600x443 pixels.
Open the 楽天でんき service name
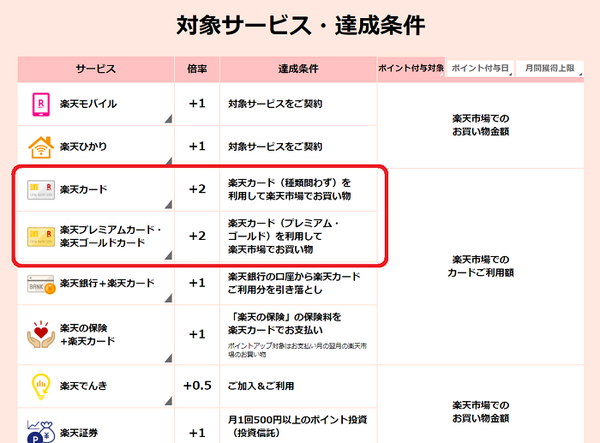click(x=83, y=386)
